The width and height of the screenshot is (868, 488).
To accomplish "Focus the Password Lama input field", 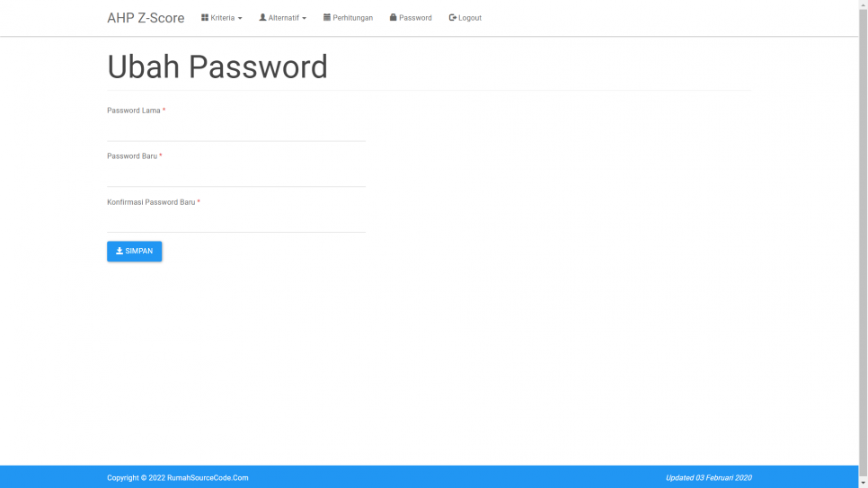I will [236, 130].
